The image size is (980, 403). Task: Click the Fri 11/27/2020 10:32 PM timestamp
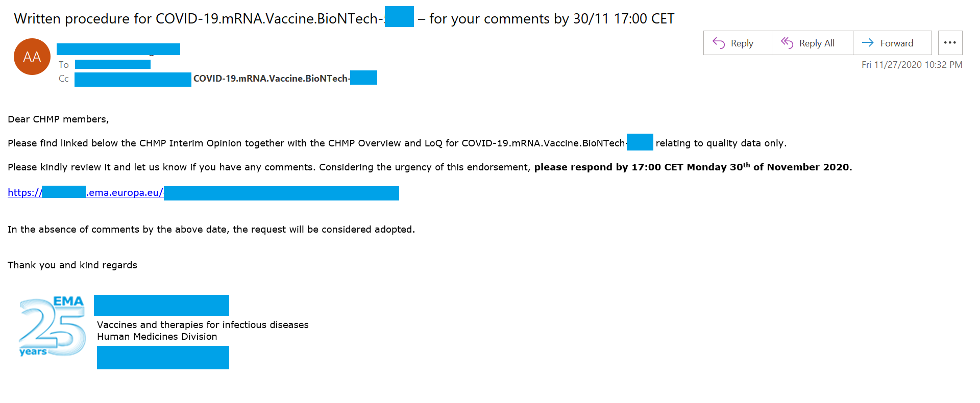click(912, 65)
